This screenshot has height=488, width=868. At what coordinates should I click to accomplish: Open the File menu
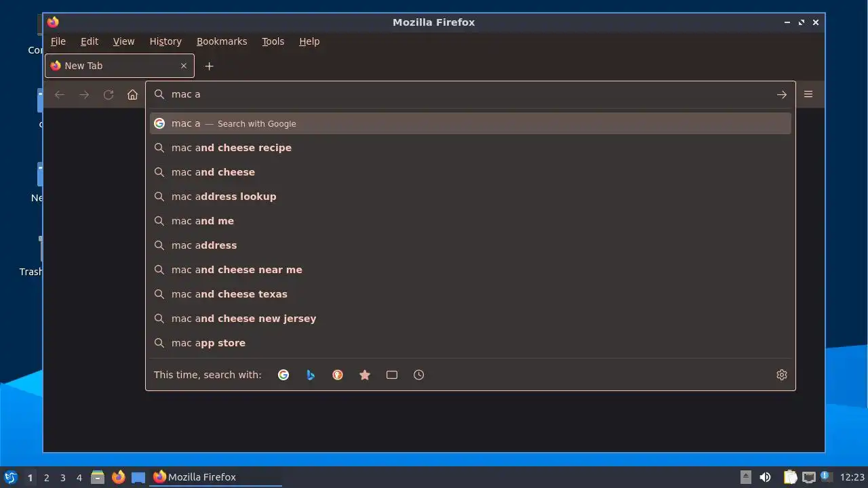(58, 41)
